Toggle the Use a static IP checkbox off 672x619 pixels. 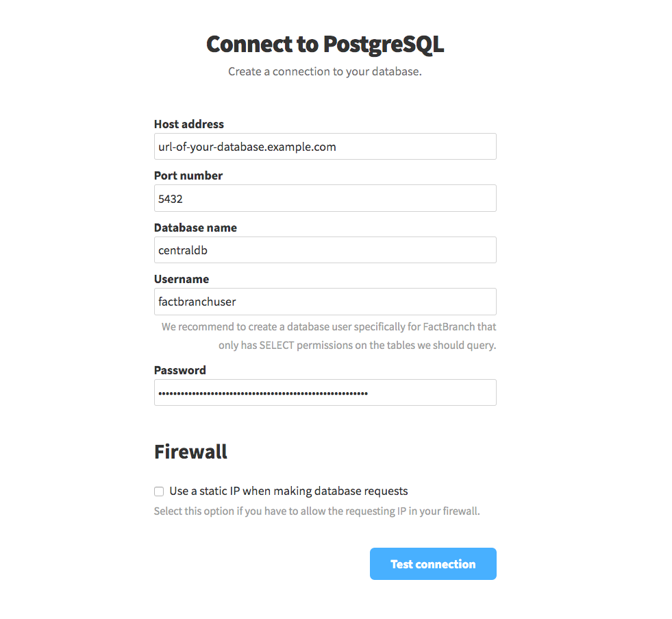158,491
